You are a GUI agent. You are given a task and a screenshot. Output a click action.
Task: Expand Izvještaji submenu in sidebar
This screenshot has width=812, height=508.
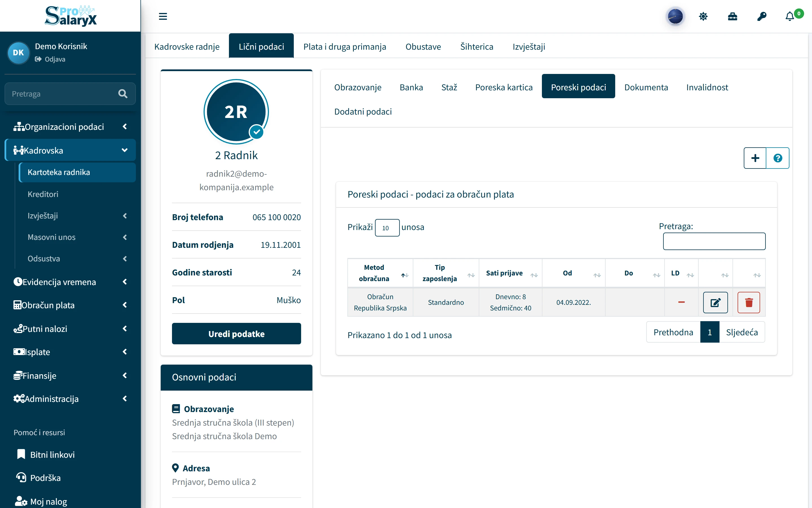tap(77, 215)
